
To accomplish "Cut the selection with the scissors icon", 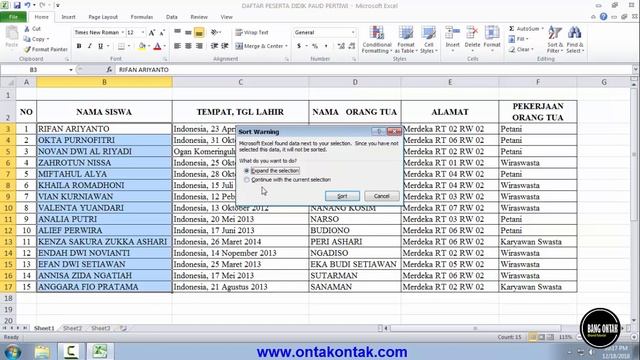I will tap(27, 29).
